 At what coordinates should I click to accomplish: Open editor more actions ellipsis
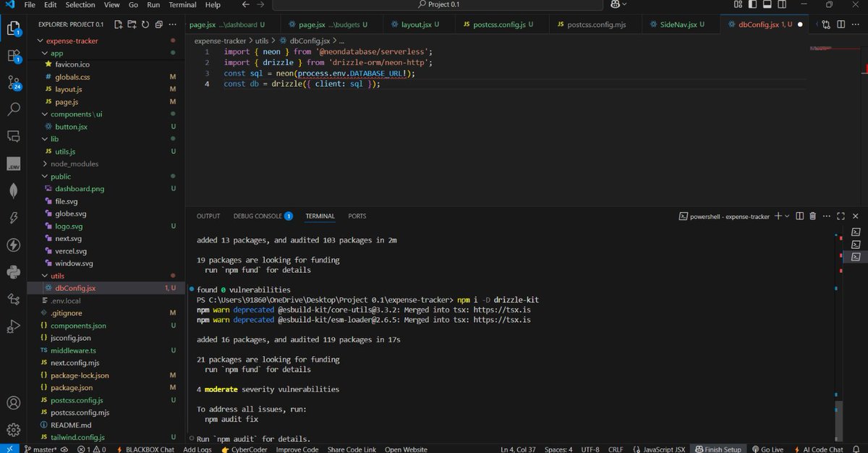(x=854, y=25)
